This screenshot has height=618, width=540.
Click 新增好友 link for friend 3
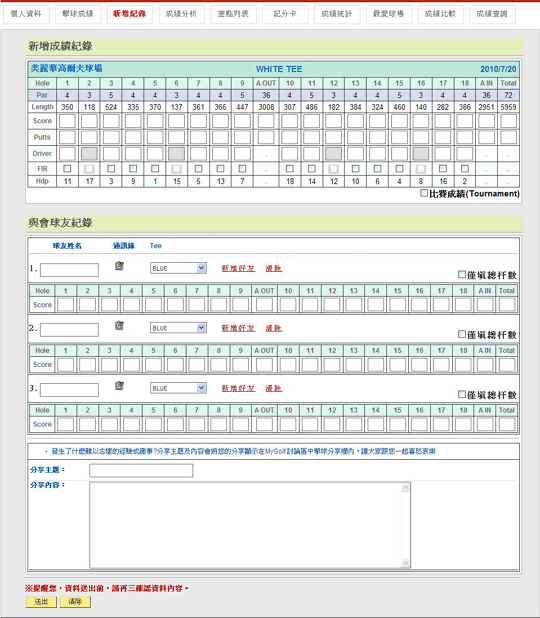click(238, 388)
